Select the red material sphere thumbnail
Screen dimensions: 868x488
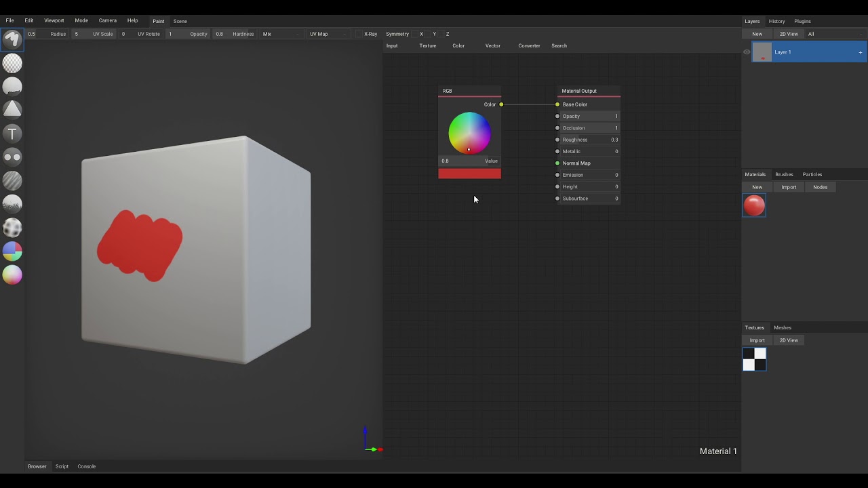[x=754, y=205]
